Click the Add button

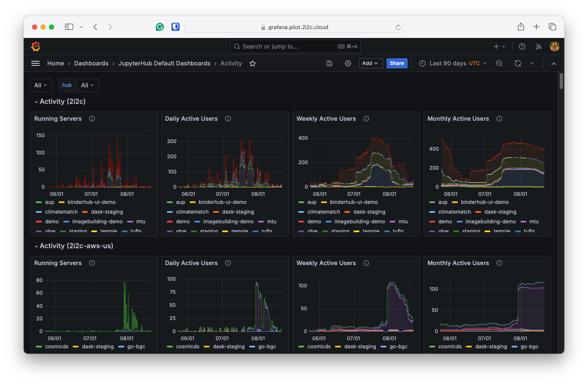pos(370,63)
